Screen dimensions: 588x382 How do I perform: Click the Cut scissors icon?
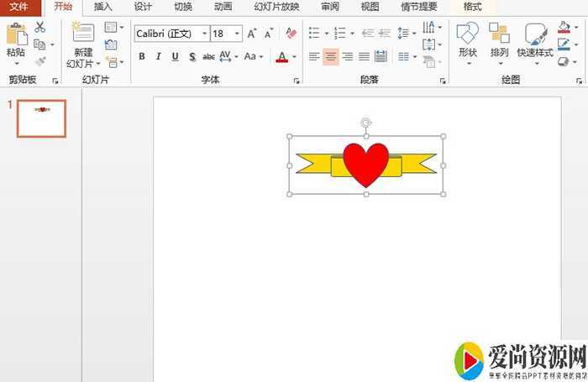point(39,28)
